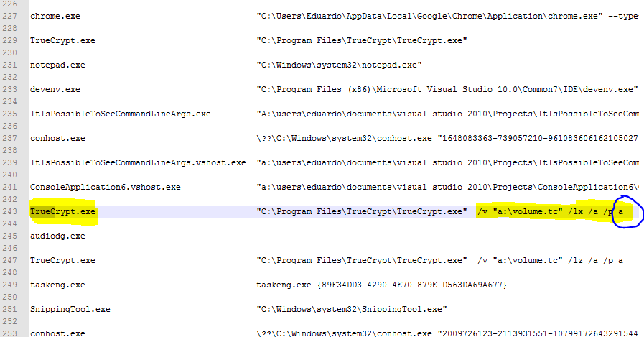
Task: Click line number 227 in the margin
Action: [x=10, y=16]
